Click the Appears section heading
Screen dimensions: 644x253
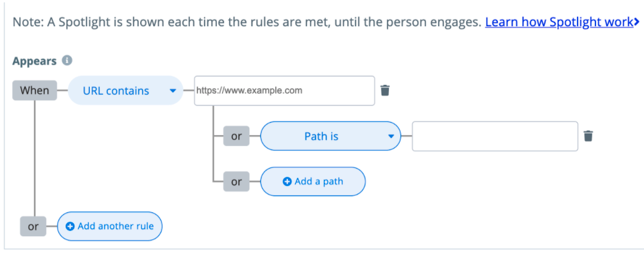35,61
